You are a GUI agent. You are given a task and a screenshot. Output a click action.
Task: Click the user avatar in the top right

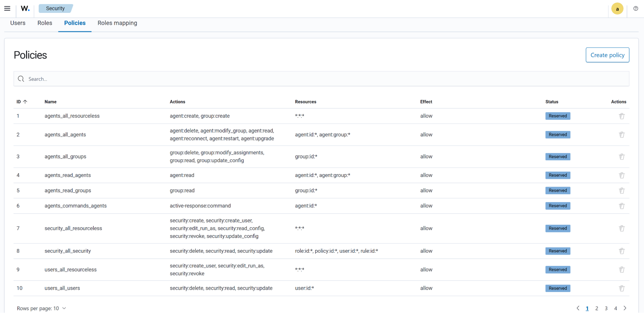[x=617, y=8]
